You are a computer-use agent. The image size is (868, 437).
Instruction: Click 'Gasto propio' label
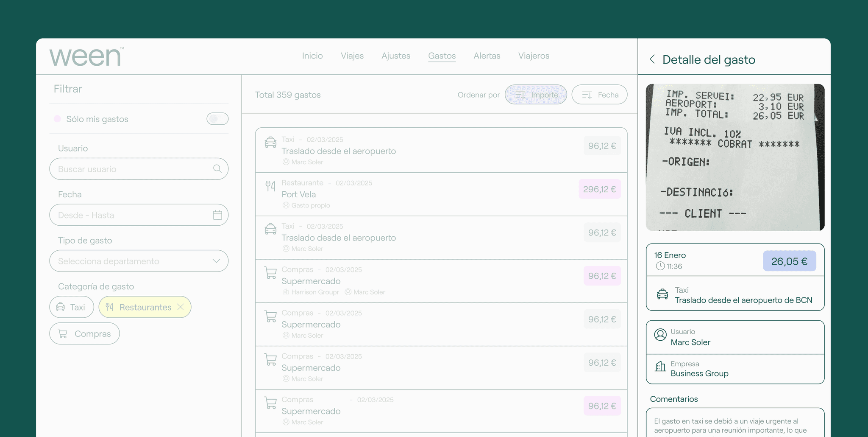pyautogui.click(x=311, y=205)
